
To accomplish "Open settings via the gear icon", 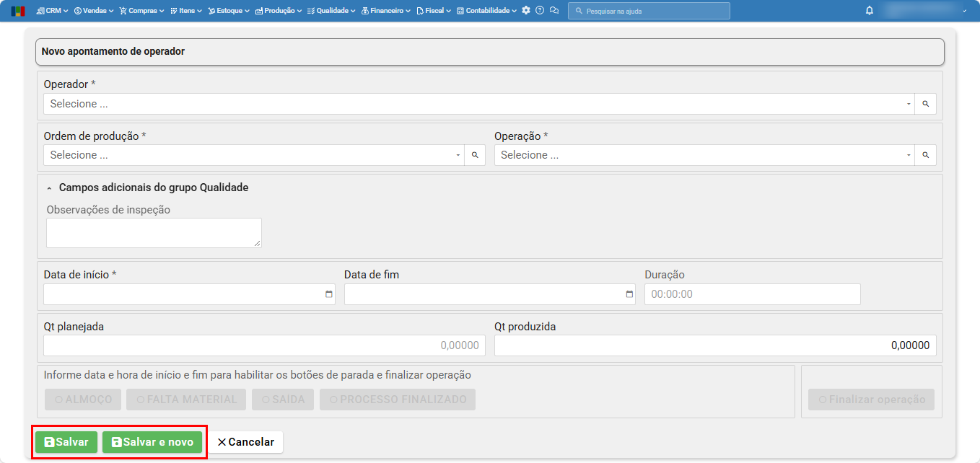I will tap(526, 11).
